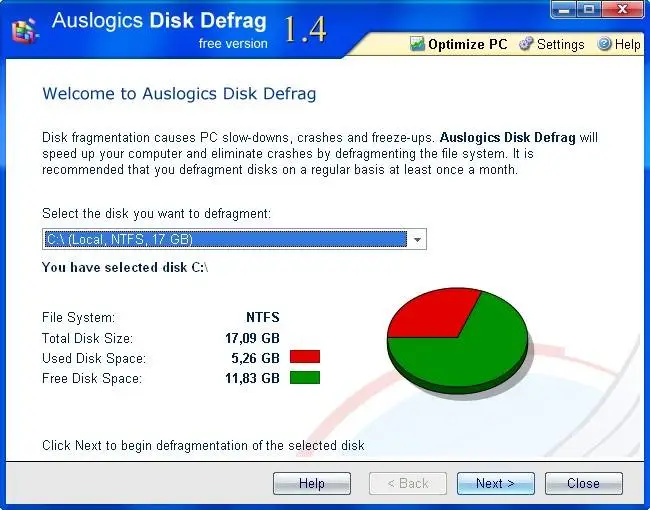650x510 pixels.
Task: Click the Settings gear icon
Action: (x=526, y=44)
